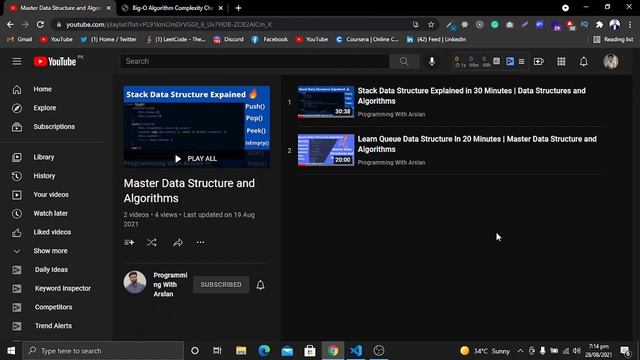Image resolution: width=640 pixels, height=360 pixels.
Task: Open File Explorer from taskbar
Action: pos(241,351)
